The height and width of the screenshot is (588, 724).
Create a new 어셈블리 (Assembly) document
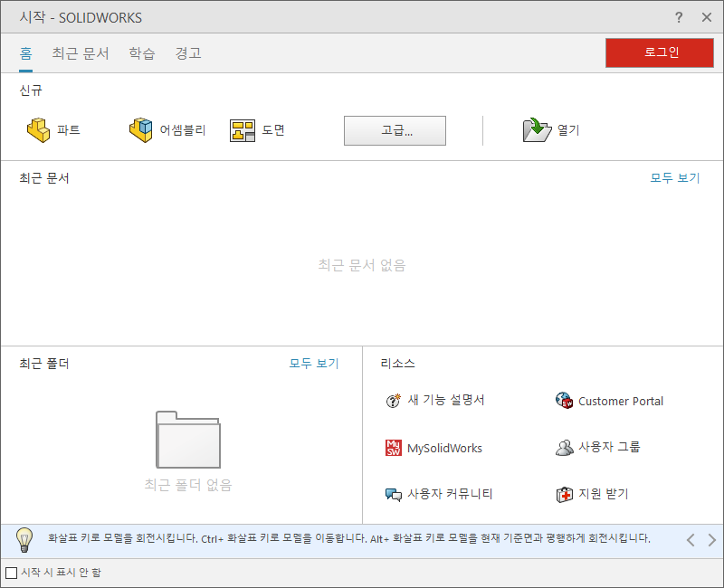click(x=167, y=130)
